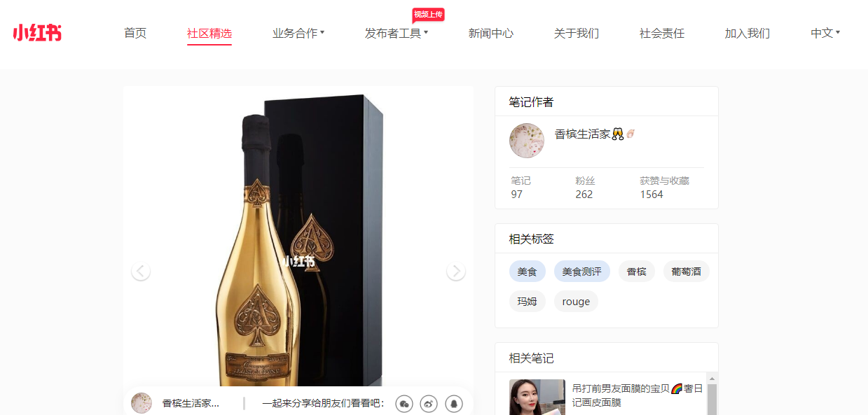
Task: Open the related note thumbnail about 面膜
Action: click(537, 397)
